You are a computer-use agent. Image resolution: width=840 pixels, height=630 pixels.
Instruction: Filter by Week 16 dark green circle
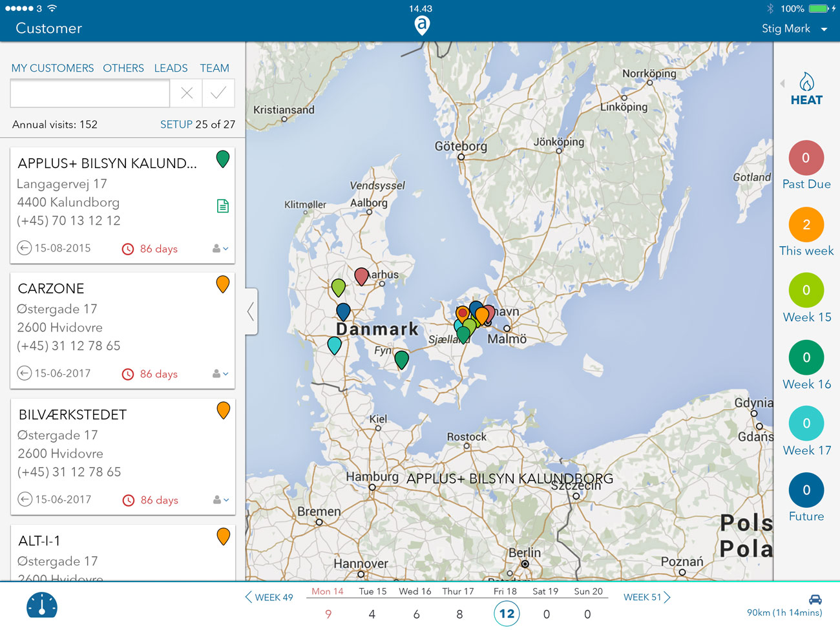coord(806,357)
